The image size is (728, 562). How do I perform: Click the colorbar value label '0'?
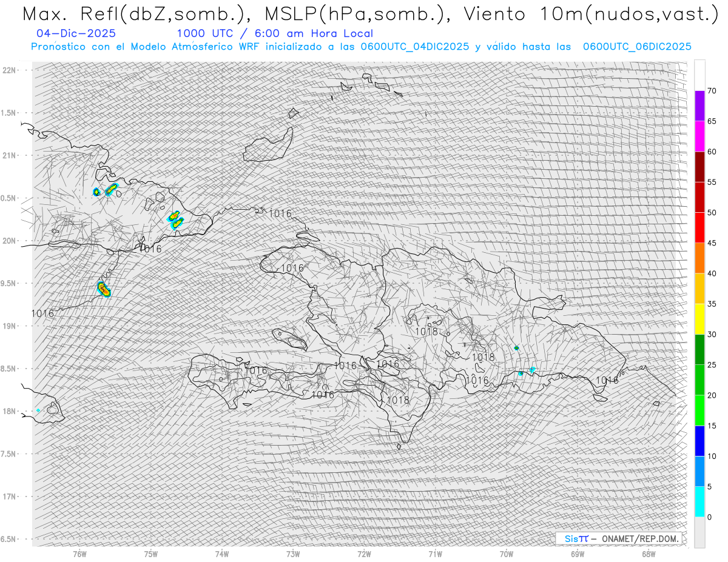[709, 517]
